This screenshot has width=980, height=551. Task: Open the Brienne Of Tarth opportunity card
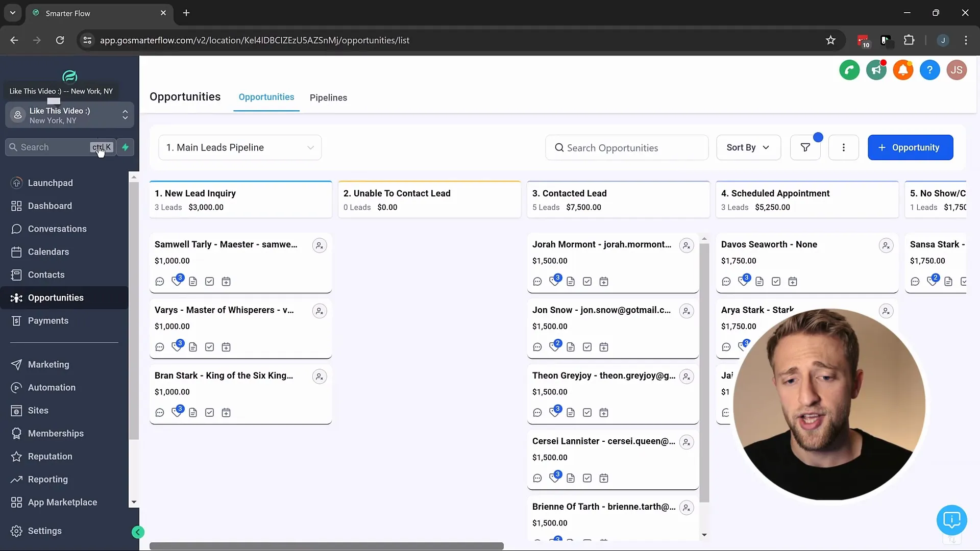612,518
